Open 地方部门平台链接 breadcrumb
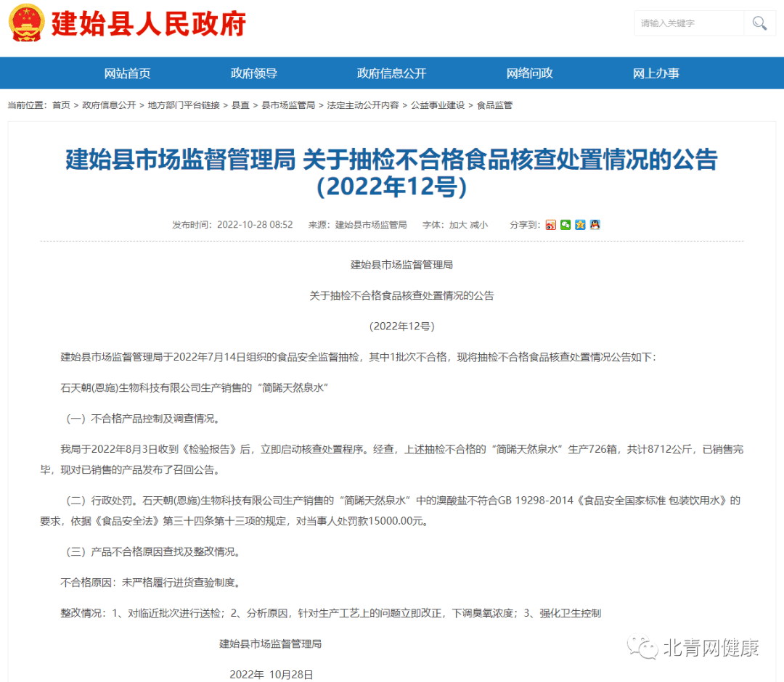This screenshot has height=682, width=784. (x=184, y=105)
